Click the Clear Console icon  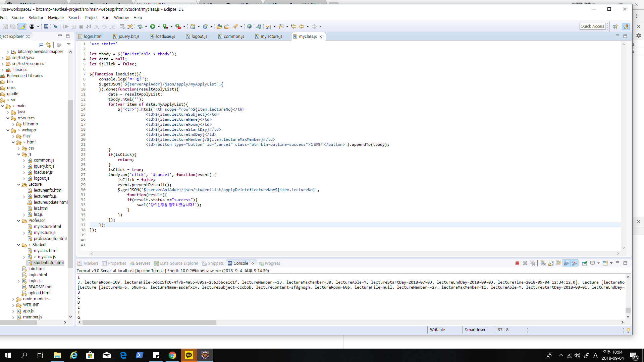click(x=543, y=263)
